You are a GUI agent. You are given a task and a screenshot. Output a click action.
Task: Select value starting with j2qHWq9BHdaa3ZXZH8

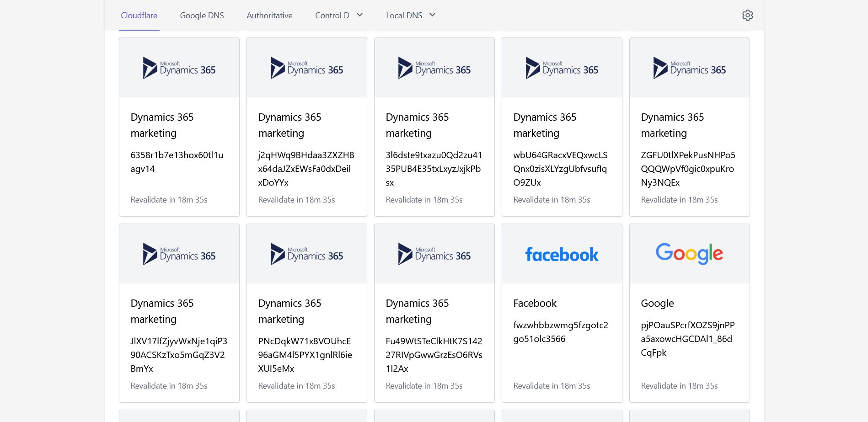tap(306, 169)
